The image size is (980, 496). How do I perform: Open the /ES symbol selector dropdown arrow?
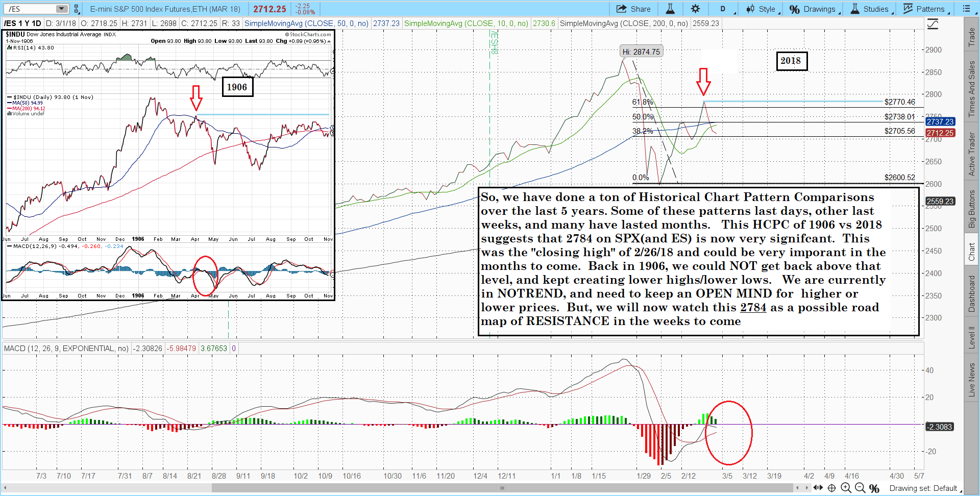[61, 9]
